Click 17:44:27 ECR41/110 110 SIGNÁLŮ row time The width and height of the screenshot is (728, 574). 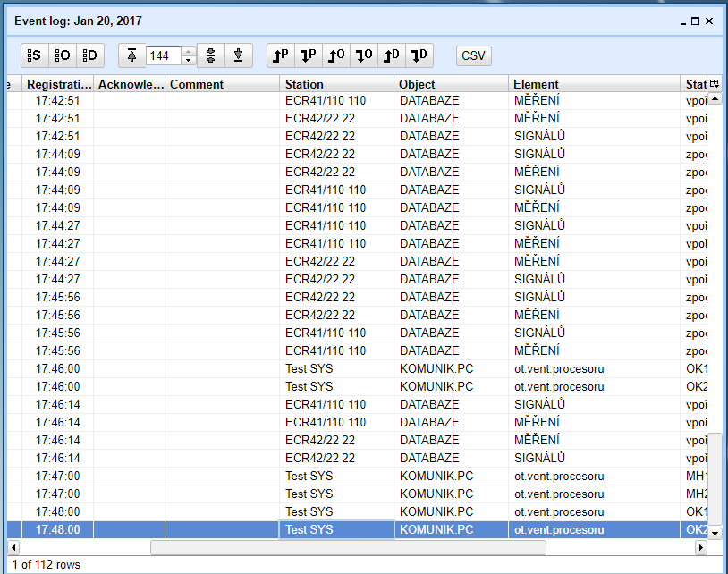click(58, 225)
